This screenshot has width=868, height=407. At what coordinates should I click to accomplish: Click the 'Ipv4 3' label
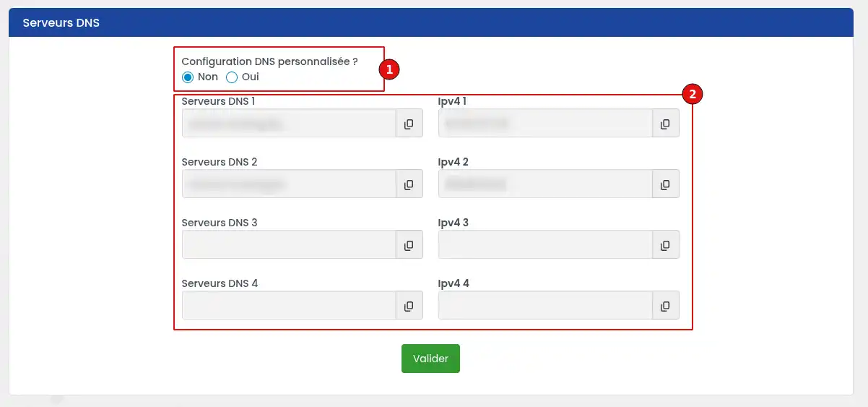[x=453, y=223]
